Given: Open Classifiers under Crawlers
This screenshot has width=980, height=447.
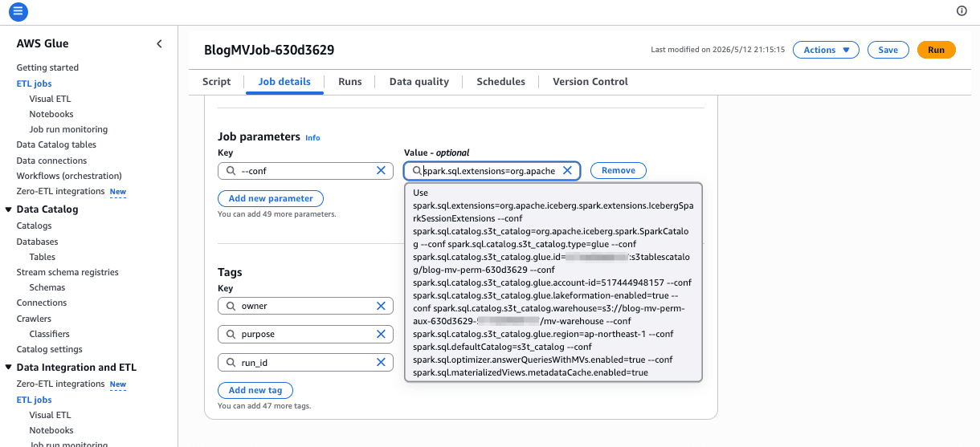Looking at the screenshot, I should pyautogui.click(x=50, y=334).
